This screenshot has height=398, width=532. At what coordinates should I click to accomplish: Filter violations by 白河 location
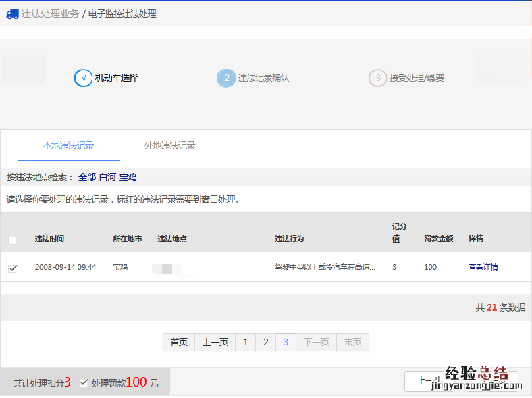click(x=107, y=177)
